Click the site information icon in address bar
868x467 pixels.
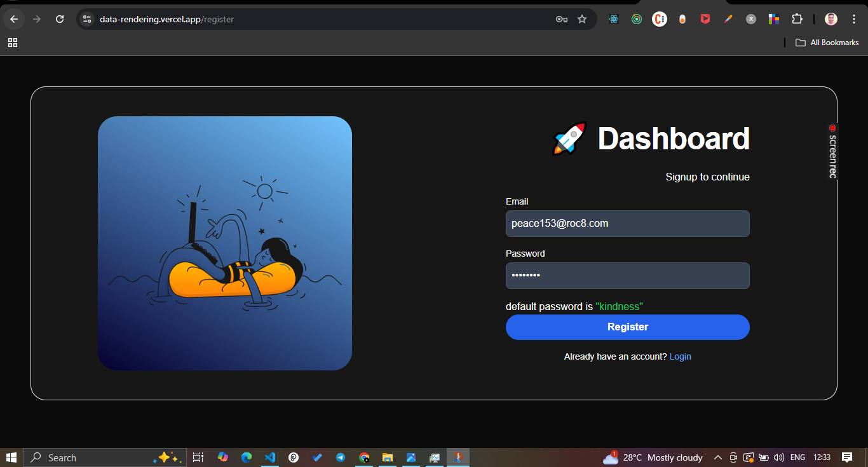[x=86, y=19]
